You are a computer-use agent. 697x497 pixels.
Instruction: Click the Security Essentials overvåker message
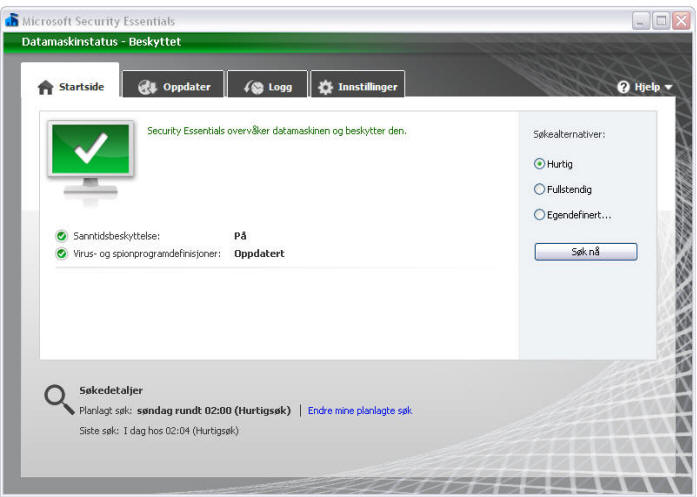[276, 131]
